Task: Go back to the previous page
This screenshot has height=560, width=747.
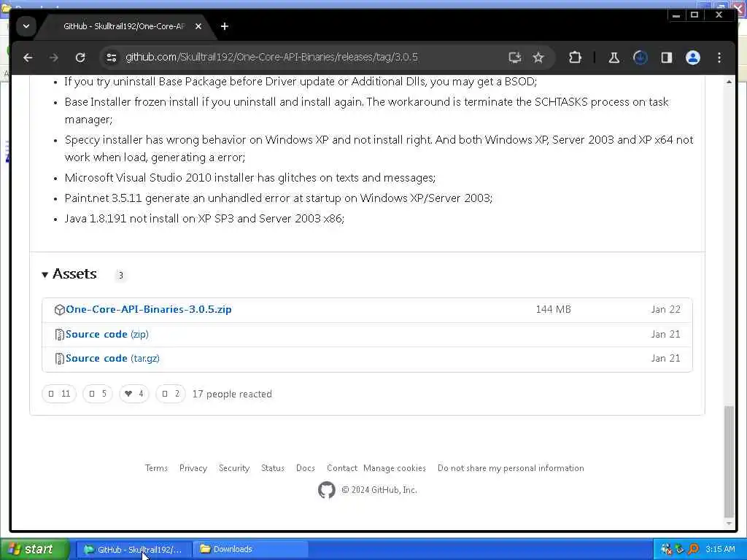Action: (x=28, y=58)
